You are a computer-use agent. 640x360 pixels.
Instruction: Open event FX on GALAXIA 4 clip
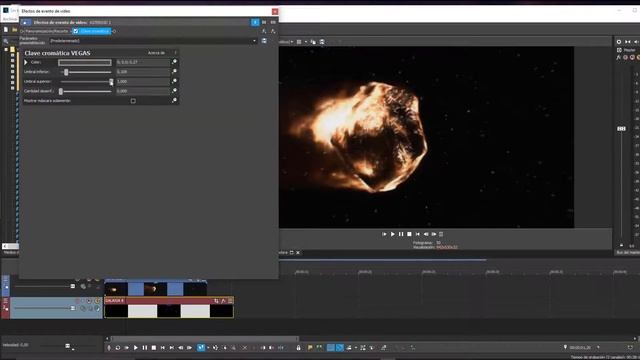(x=223, y=301)
